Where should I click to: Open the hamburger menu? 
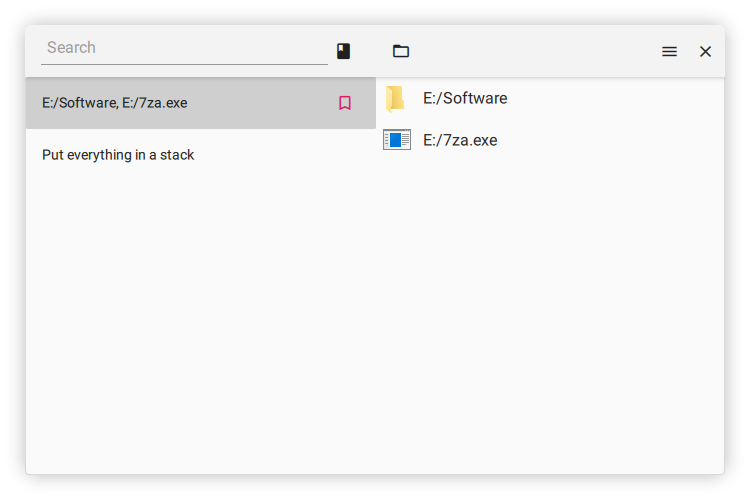point(669,51)
